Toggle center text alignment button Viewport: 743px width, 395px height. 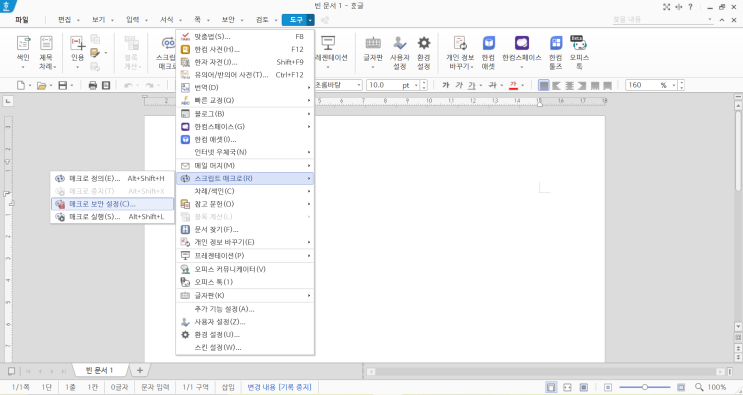[x=570, y=85]
